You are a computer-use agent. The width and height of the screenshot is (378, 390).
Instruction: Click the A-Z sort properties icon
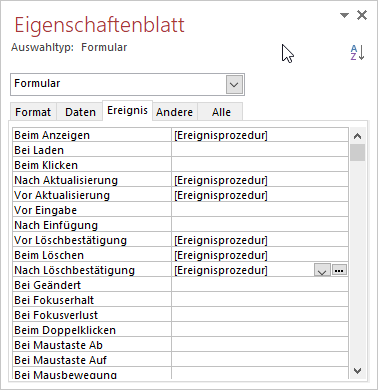(x=357, y=53)
